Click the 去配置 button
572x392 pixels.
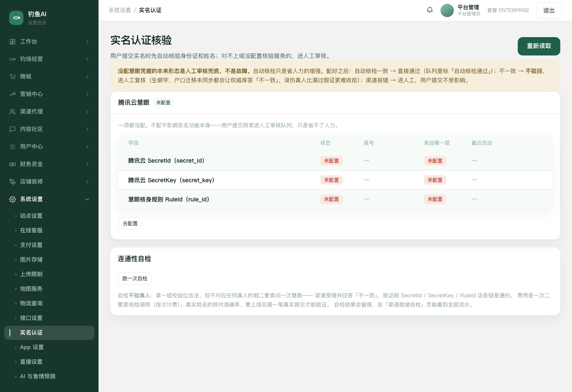[x=130, y=224]
